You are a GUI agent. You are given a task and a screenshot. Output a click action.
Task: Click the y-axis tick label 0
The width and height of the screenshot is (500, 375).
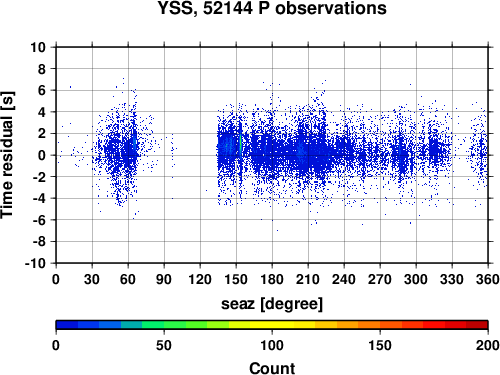click(42, 155)
